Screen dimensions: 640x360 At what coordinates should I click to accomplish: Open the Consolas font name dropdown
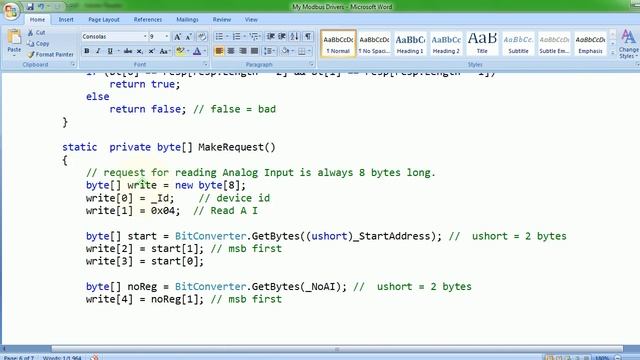145,37
